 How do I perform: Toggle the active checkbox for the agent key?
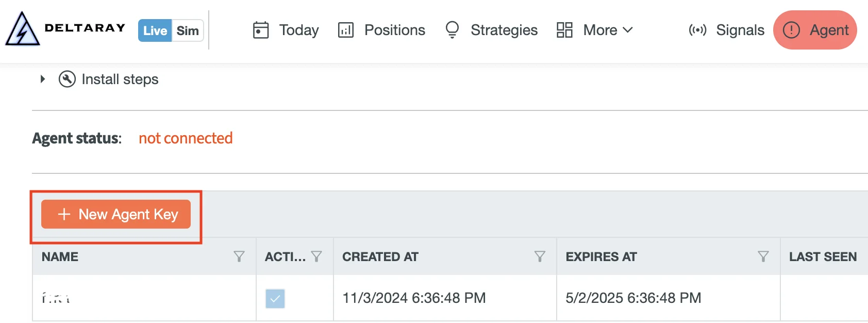(x=275, y=298)
